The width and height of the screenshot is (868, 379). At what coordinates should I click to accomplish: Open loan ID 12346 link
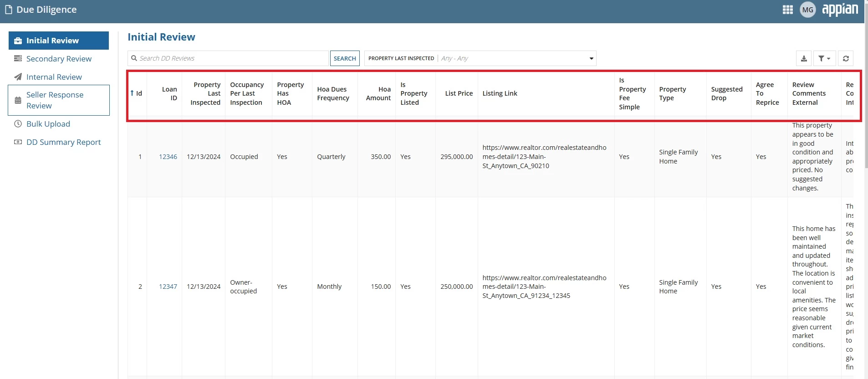[x=168, y=157]
